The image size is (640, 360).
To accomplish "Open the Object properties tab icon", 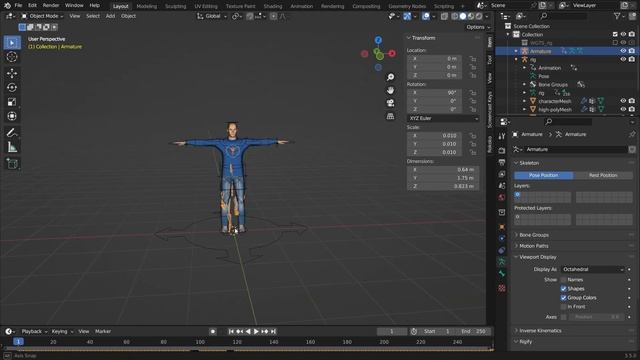I will coord(502,227).
